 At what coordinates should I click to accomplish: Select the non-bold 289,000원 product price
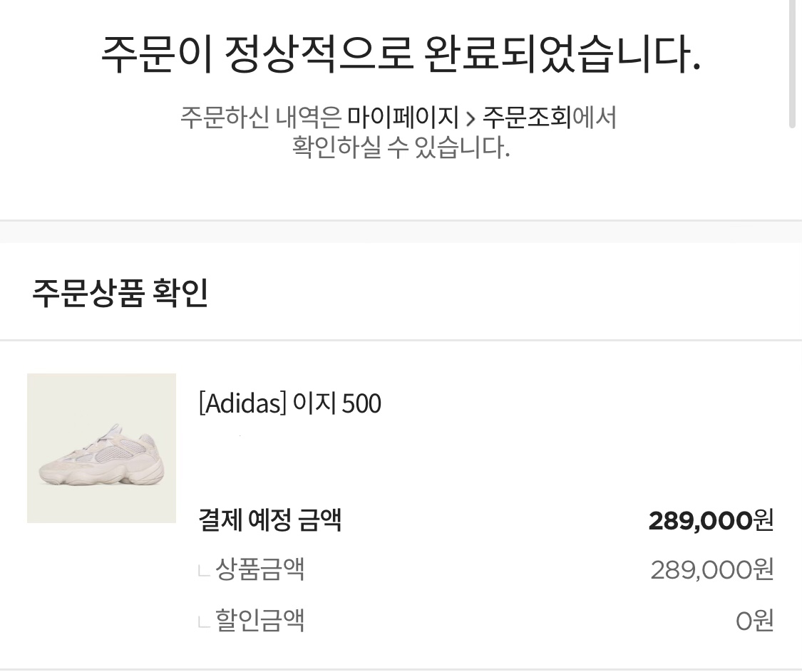click(x=711, y=569)
